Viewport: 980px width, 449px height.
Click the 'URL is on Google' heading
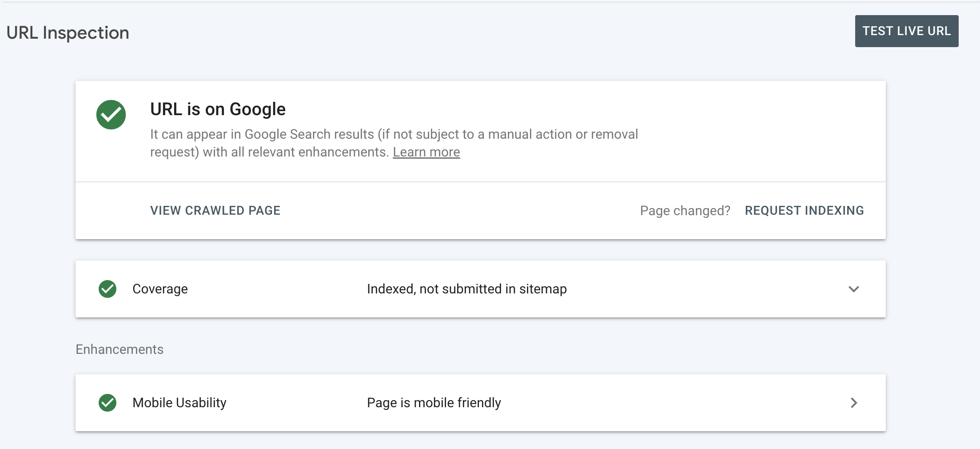tap(218, 109)
